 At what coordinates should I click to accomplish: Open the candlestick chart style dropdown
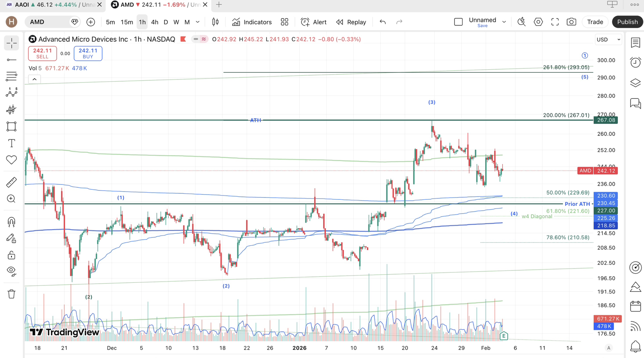[216, 22]
